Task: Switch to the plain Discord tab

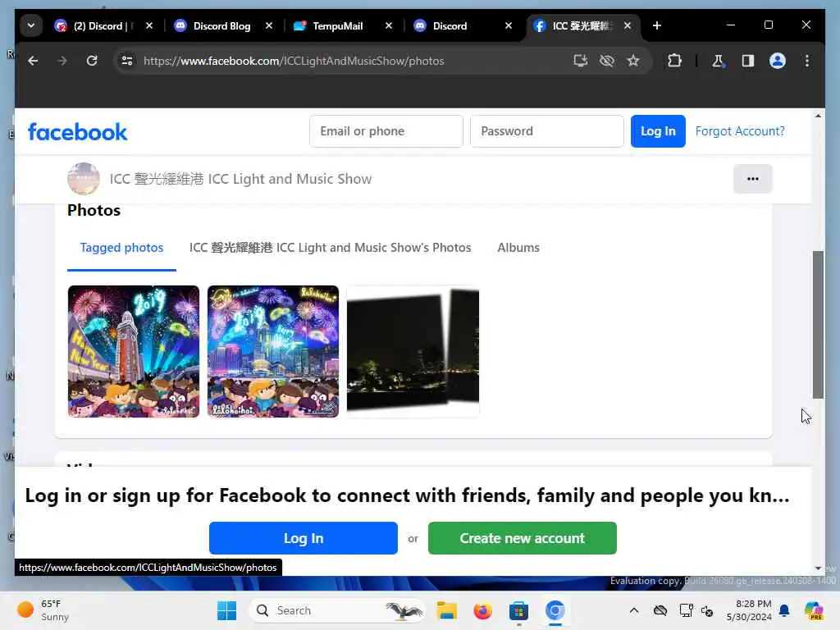Action: tap(450, 25)
